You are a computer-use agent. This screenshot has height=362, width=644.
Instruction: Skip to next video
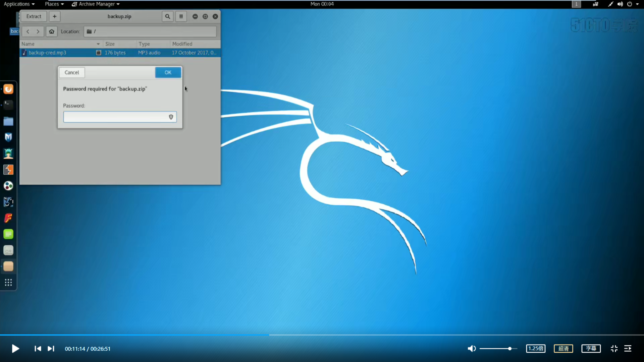51,349
